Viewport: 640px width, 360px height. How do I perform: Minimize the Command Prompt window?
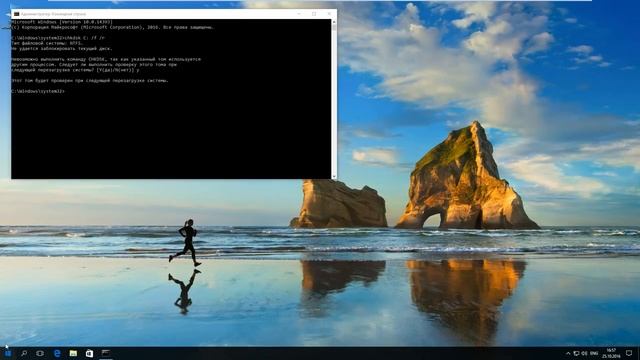pos(299,14)
